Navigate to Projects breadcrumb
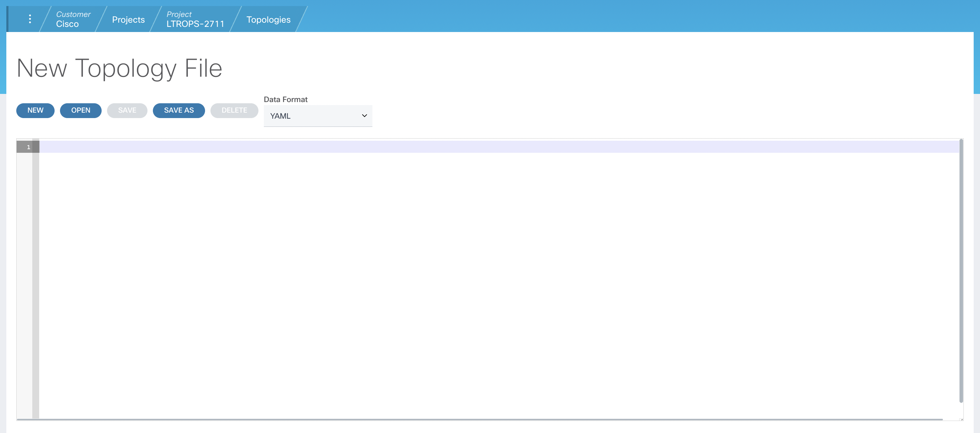980x433 pixels. tap(128, 19)
